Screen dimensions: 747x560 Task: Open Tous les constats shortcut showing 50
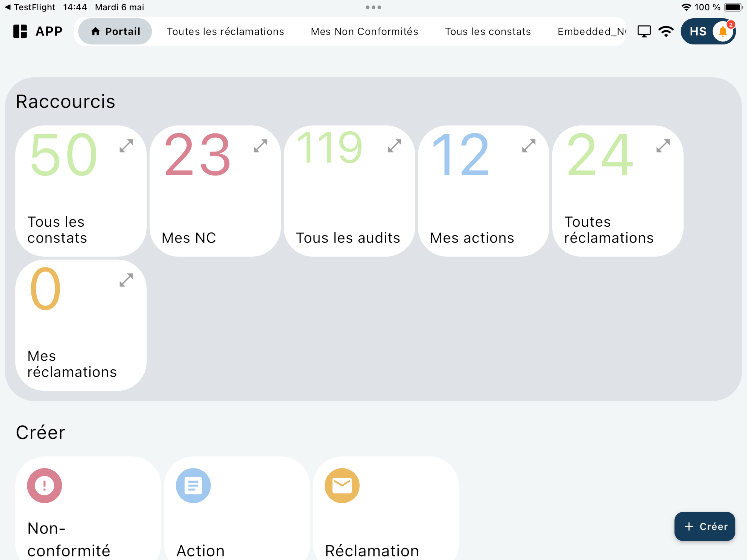(x=81, y=191)
